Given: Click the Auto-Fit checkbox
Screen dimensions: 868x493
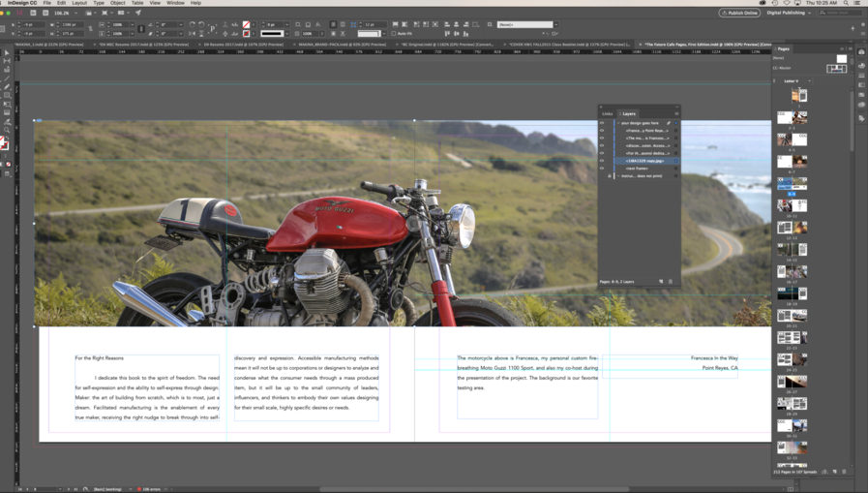Looking at the screenshot, I should click(x=393, y=33).
